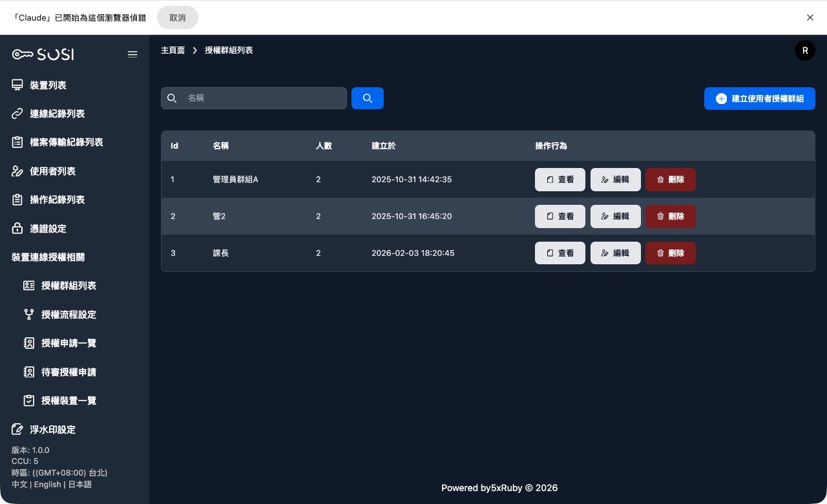Click the SUSI logo
Image resolution: width=827 pixels, height=504 pixels.
[43, 54]
